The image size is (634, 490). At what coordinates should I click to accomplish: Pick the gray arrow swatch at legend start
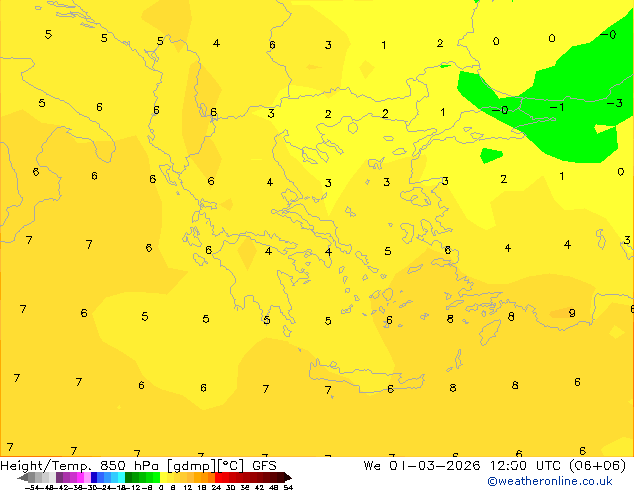[23, 477]
